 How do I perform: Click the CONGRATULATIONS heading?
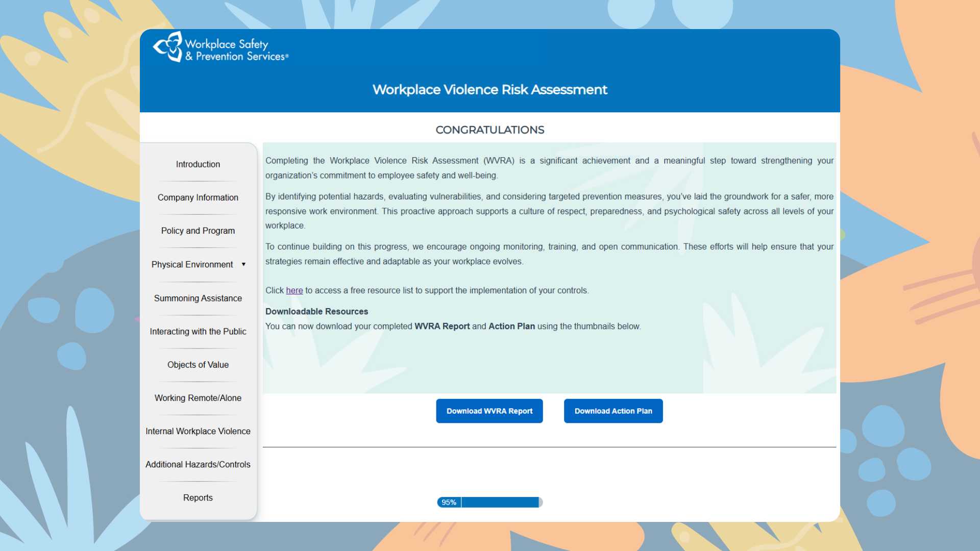pyautogui.click(x=489, y=130)
